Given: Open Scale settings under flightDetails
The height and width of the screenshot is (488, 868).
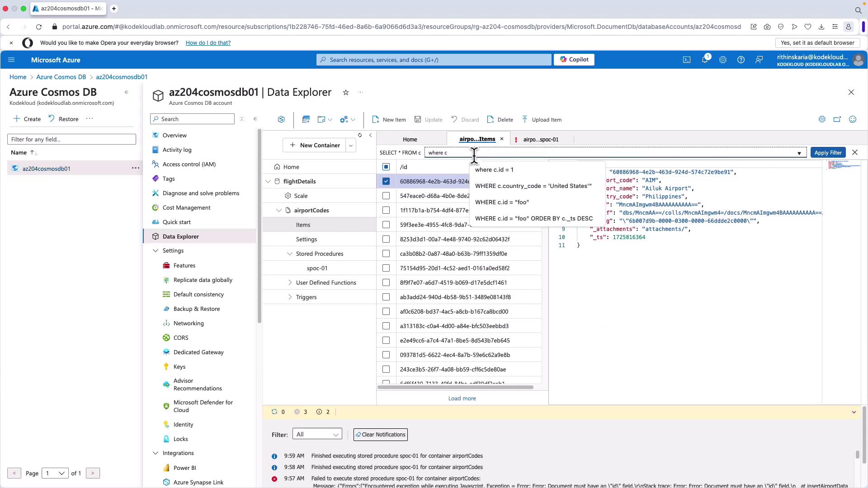Looking at the screenshot, I should tap(301, 196).
